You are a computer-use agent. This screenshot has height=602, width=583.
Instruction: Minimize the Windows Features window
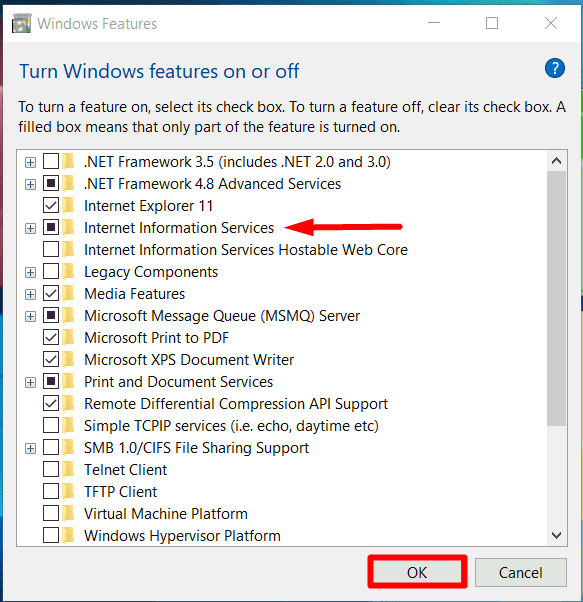pyautogui.click(x=434, y=23)
